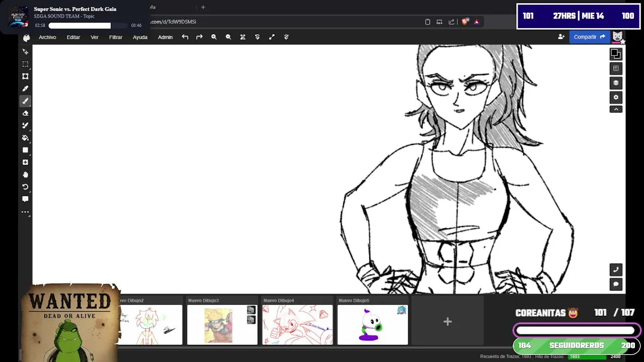
Task: Collapse the right panel with chevron up
Action: coord(616,109)
